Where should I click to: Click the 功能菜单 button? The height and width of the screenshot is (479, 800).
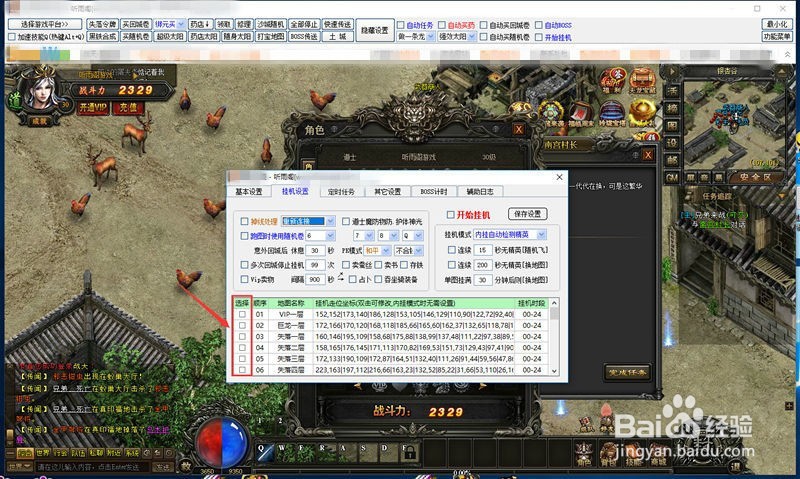click(777, 37)
